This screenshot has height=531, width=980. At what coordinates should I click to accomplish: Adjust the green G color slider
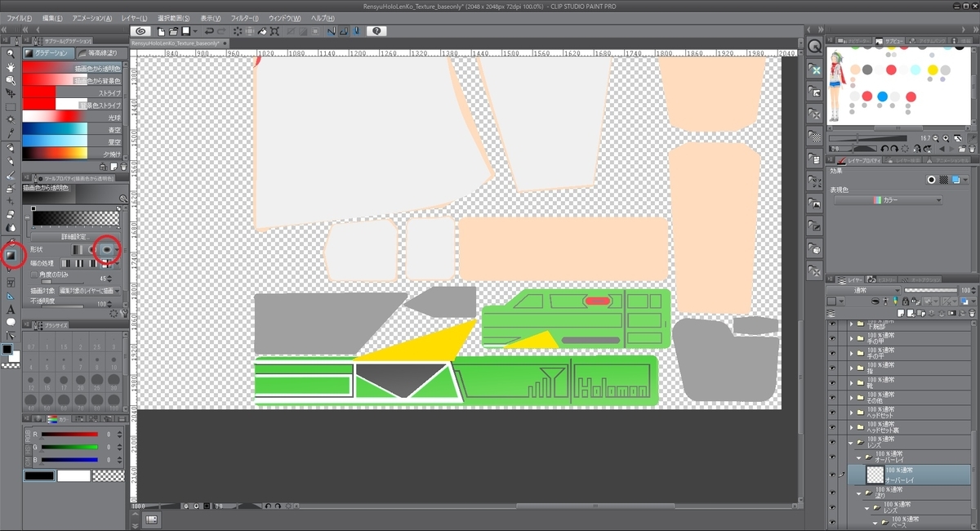pos(69,447)
